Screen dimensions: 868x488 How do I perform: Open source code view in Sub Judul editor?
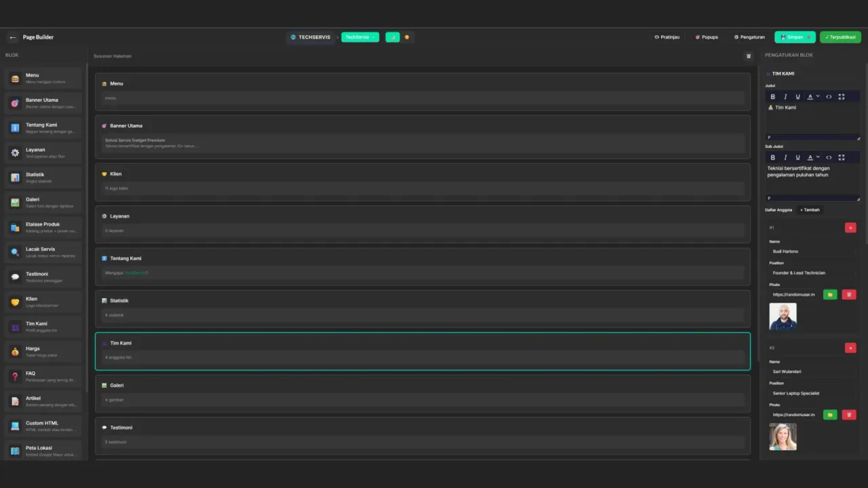click(x=829, y=157)
